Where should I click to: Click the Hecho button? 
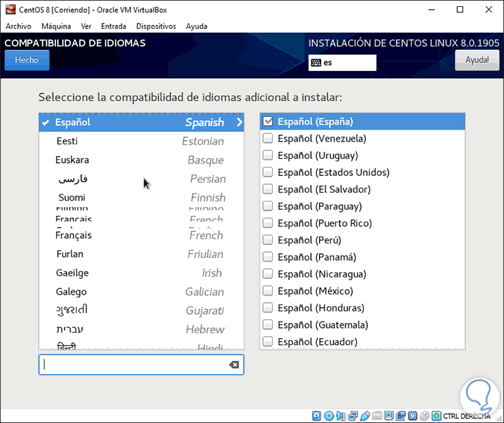(27, 60)
